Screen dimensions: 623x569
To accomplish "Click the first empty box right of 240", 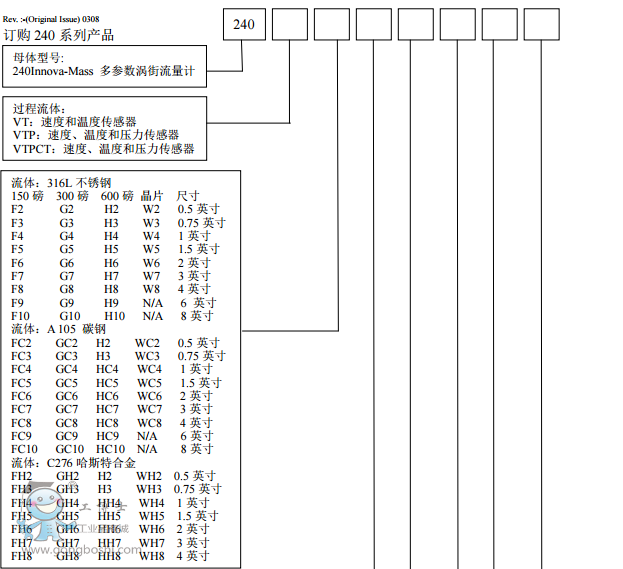I will click(290, 24).
